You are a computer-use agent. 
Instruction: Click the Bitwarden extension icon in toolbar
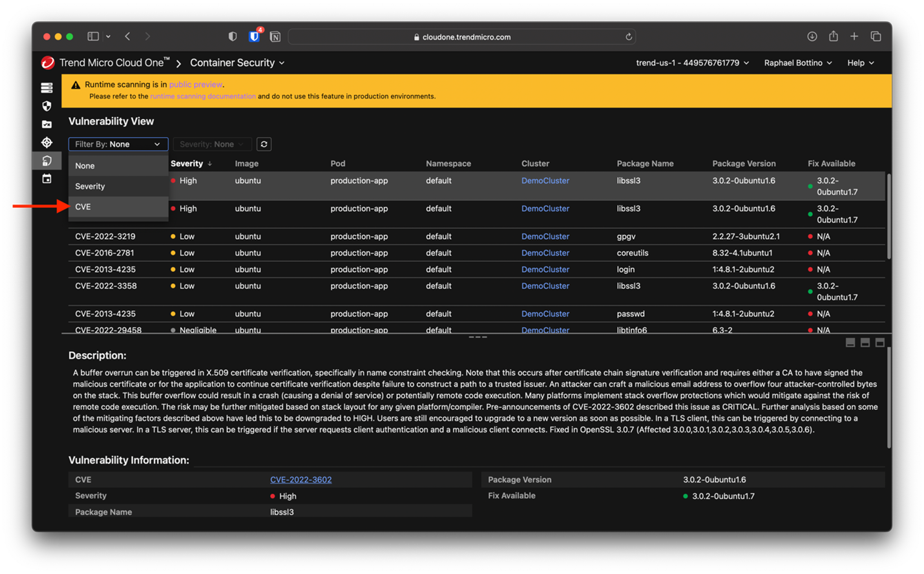coord(255,37)
